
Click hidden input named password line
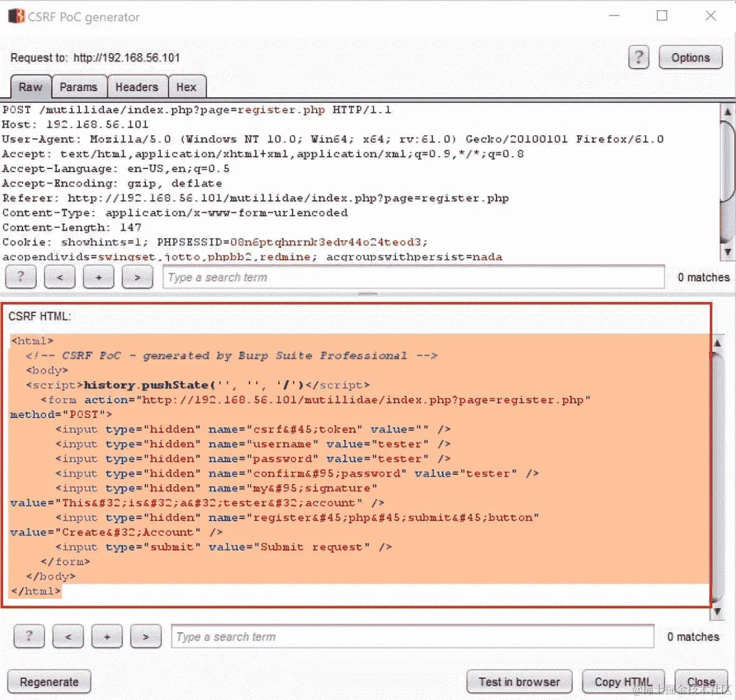pos(253,459)
